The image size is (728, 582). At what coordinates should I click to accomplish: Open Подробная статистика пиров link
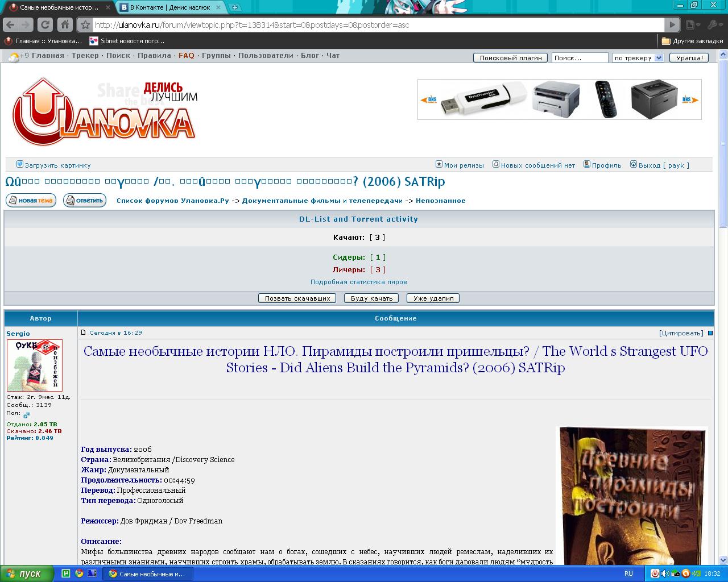358,281
